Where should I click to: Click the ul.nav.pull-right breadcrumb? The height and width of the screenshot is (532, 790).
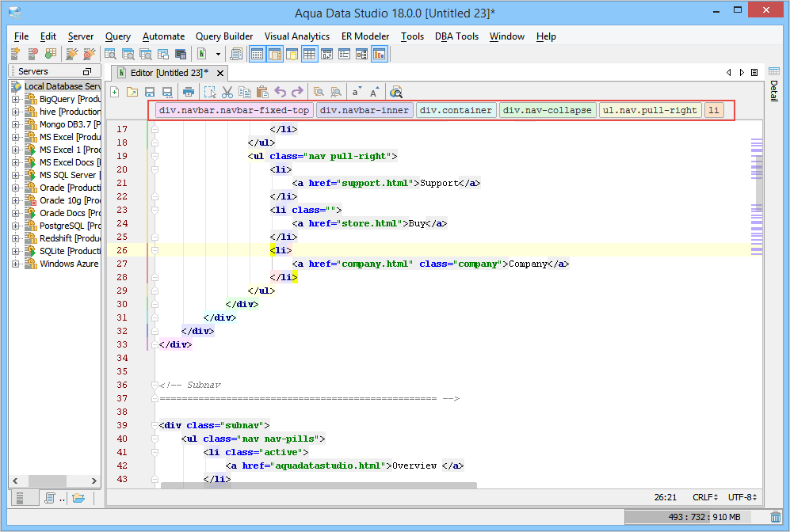(x=650, y=110)
